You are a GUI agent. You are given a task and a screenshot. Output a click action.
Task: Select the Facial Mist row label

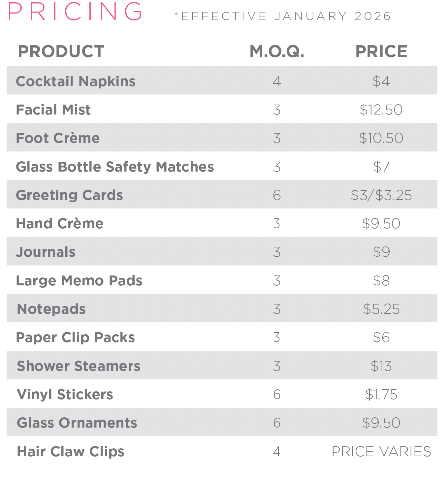tap(53, 110)
